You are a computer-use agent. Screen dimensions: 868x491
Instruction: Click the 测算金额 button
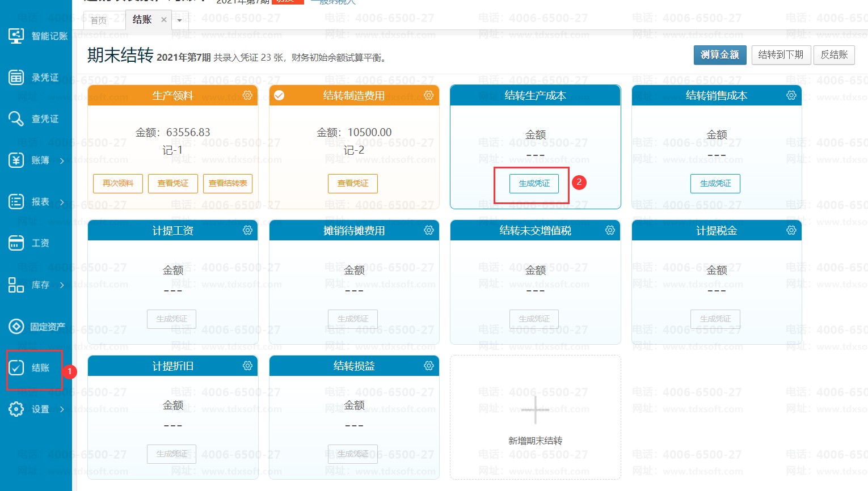pyautogui.click(x=719, y=55)
